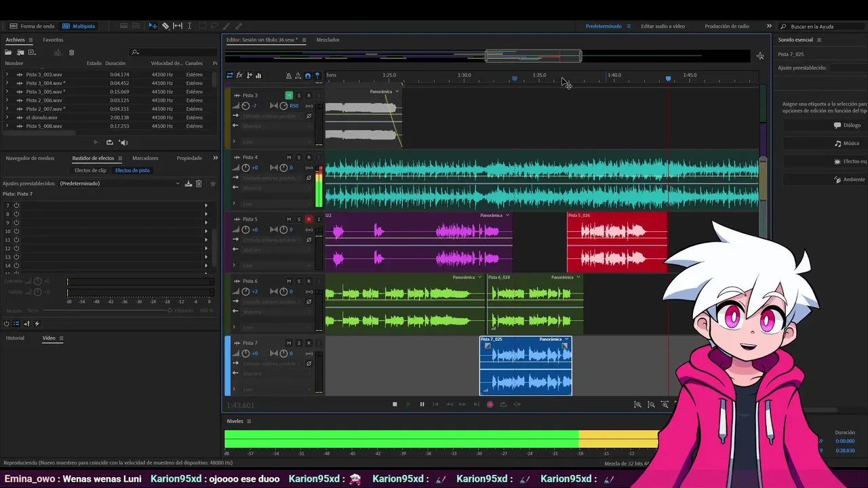This screenshot has width=868, height=488.
Task: Toggle power for effect slot 10
Action: 16,231
